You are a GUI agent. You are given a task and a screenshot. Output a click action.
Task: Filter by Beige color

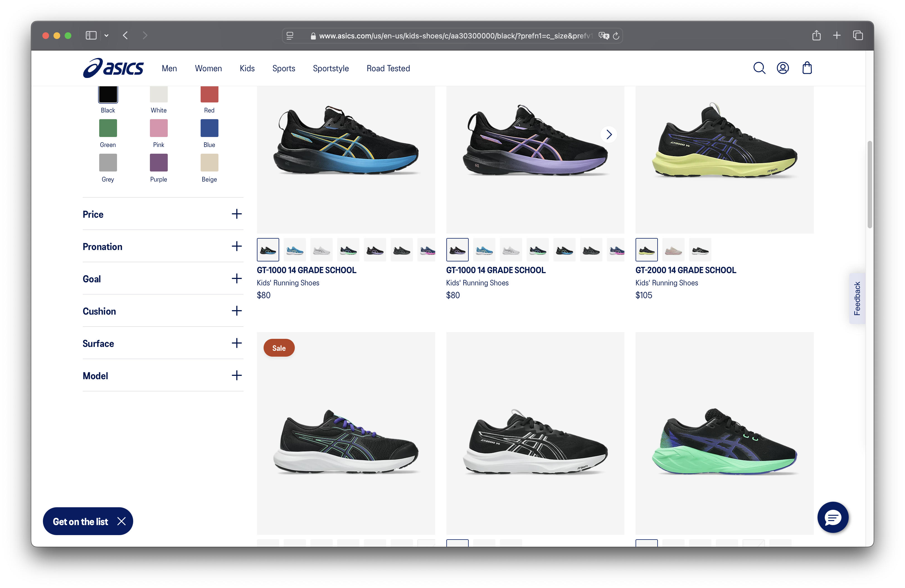click(x=209, y=163)
